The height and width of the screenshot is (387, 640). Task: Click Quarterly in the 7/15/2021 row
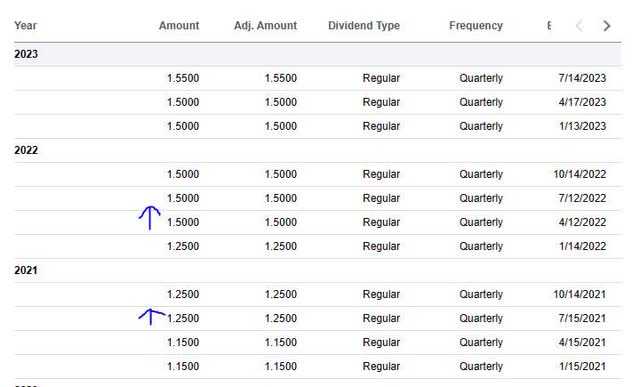(481, 318)
